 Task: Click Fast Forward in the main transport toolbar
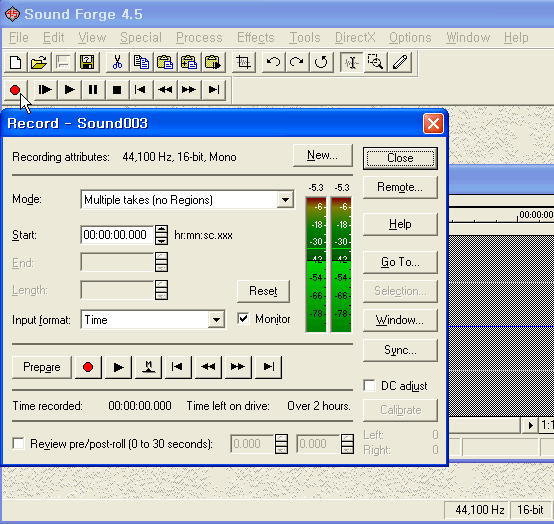click(189, 90)
